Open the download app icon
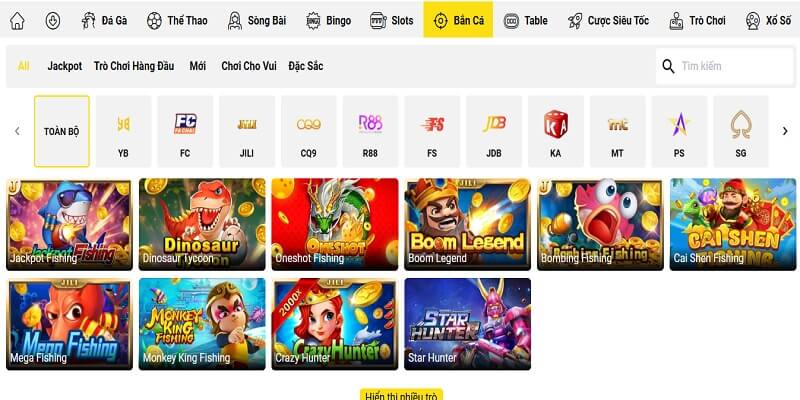The height and width of the screenshot is (400, 800). tap(53, 20)
